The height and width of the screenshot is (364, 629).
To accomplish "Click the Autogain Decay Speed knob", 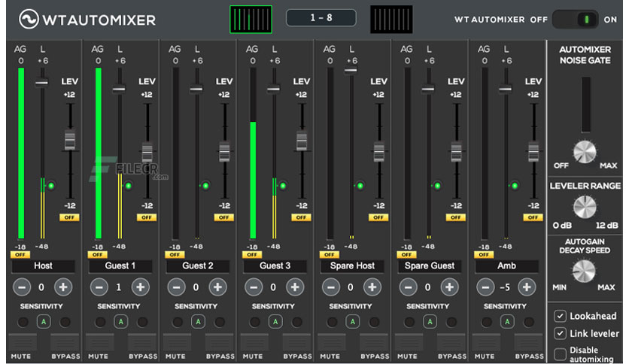I will (x=584, y=271).
